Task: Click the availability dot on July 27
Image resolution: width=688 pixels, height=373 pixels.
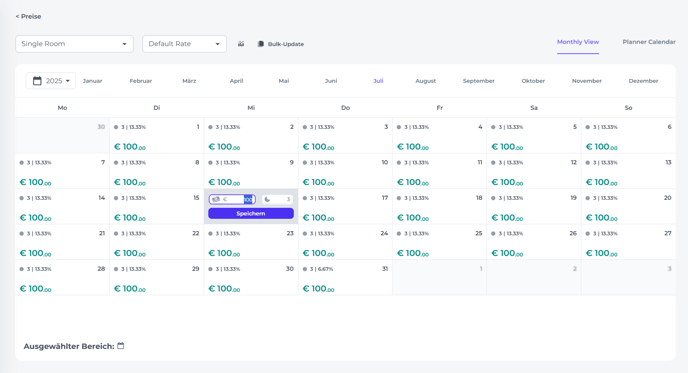Action: (588, 233)
